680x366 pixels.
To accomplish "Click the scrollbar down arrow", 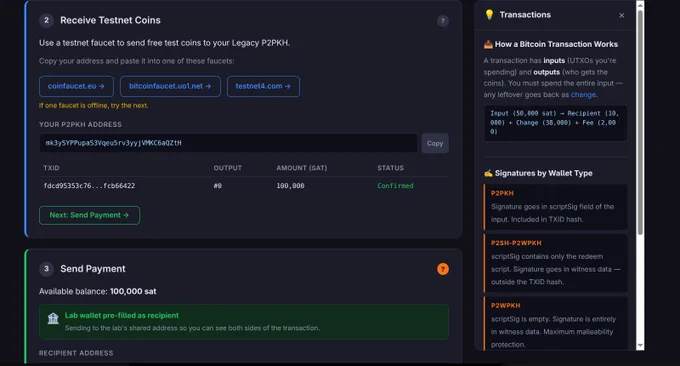I will pos(640,346).
